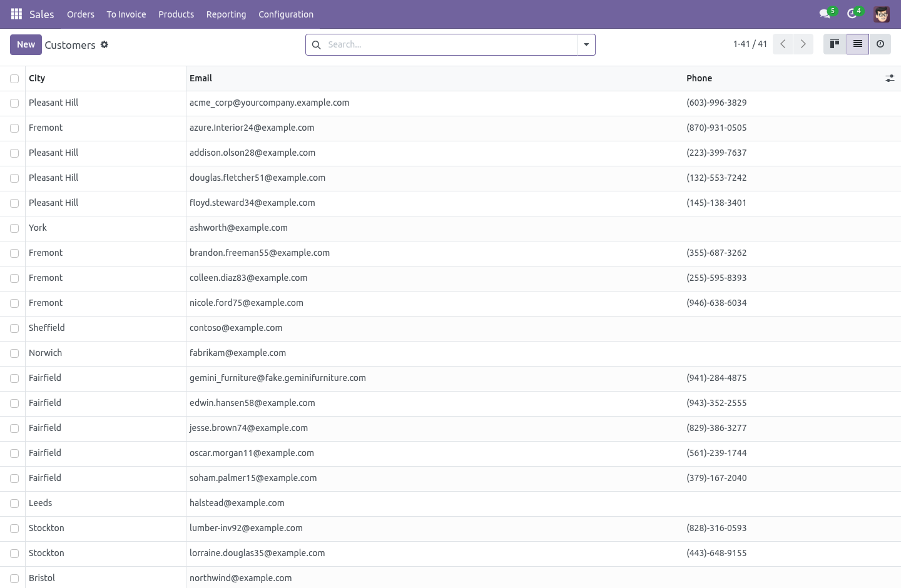This screenshot has width=901, height=588.
Task: Open the apps grid menu icon
Action: click(17, 14)
